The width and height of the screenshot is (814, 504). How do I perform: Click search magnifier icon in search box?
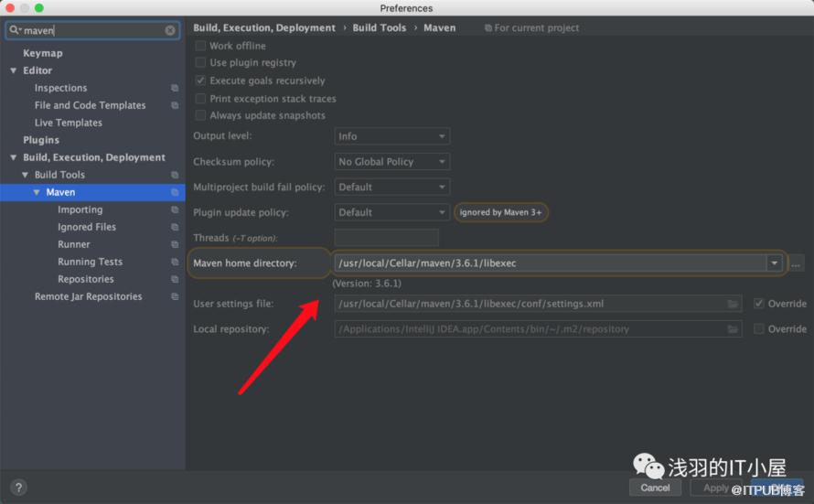click(x=15, y=30)
